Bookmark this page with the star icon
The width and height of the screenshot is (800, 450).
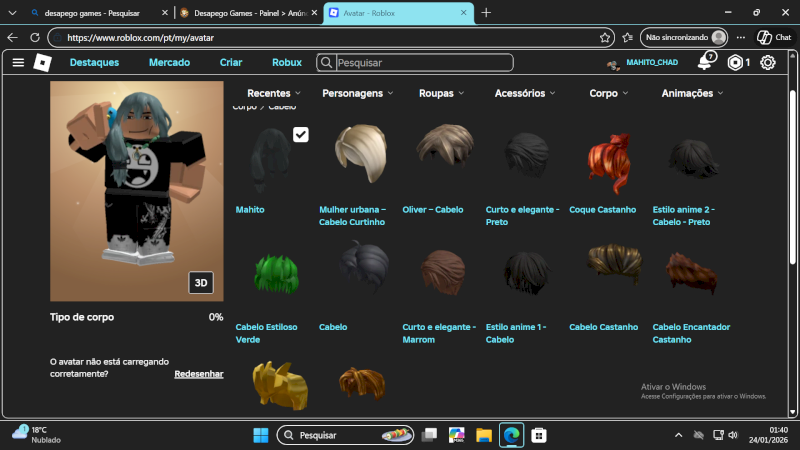pyautogui.click(x=605, y=37)
